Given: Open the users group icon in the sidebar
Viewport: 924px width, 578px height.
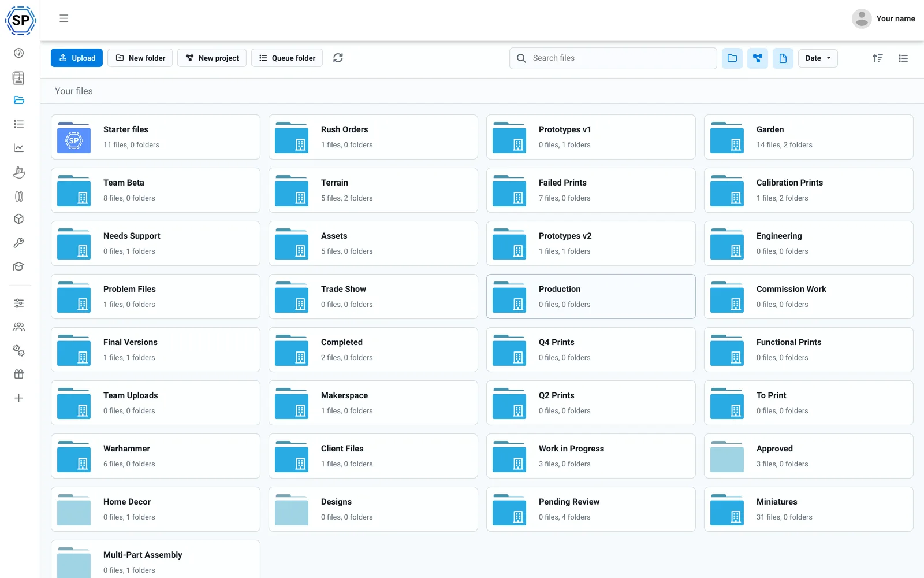Looking at the screenshot, I should click(x=18, y=327).
